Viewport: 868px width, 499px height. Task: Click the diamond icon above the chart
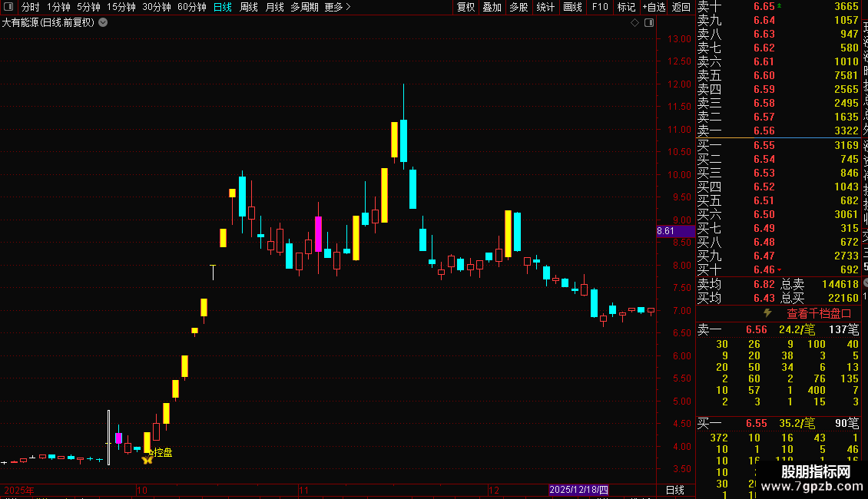(x=634, y=23)
